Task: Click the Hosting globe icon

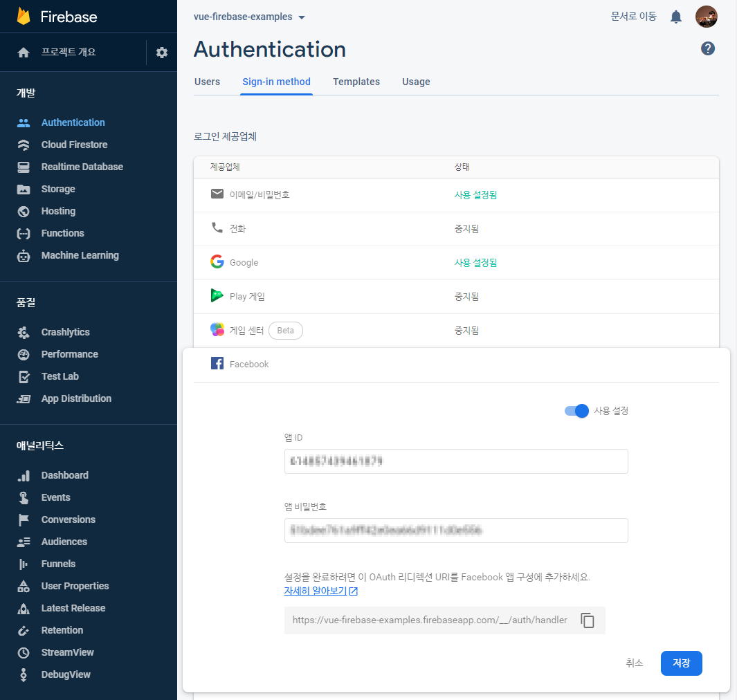Action: [x=24, y=212]
